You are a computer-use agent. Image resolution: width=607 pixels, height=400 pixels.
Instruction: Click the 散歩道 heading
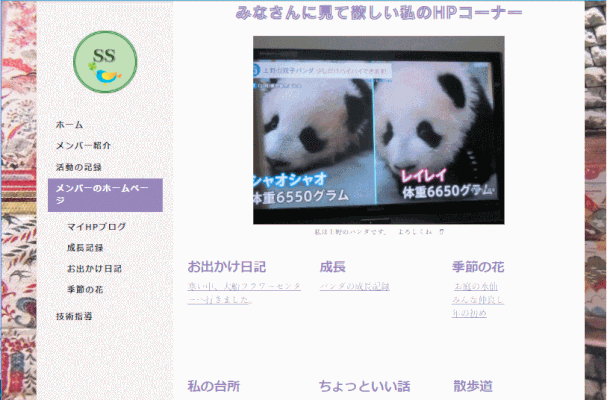[473, 386]
